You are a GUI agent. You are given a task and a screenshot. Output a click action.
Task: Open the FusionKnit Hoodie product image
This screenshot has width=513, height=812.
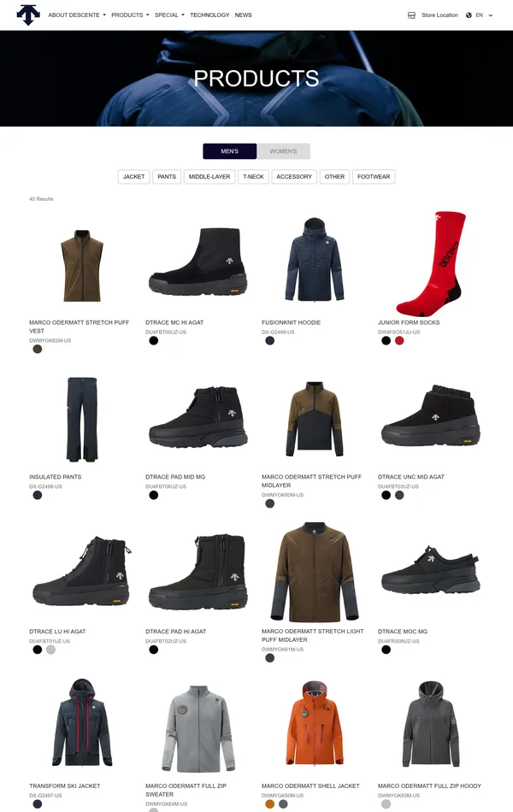click(315, 259)
